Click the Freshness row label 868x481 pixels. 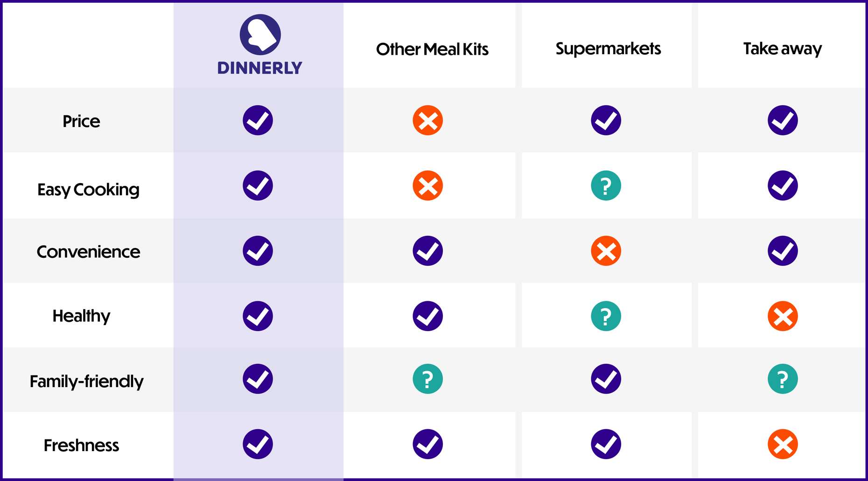point(81,445)
